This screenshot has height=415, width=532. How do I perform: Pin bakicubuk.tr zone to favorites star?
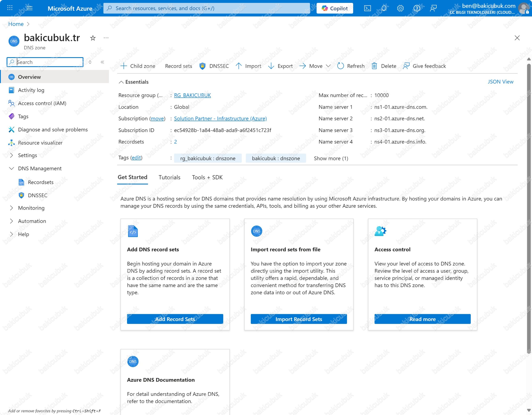click(x=93, y=38)
